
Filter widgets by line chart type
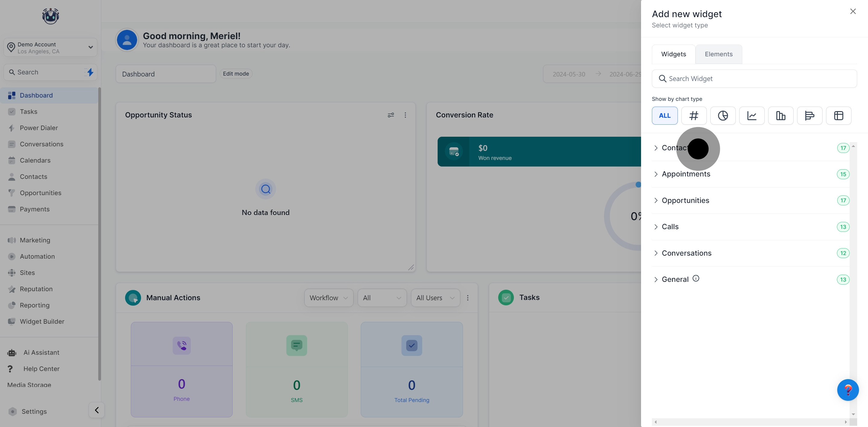click(x=751, y=116)
